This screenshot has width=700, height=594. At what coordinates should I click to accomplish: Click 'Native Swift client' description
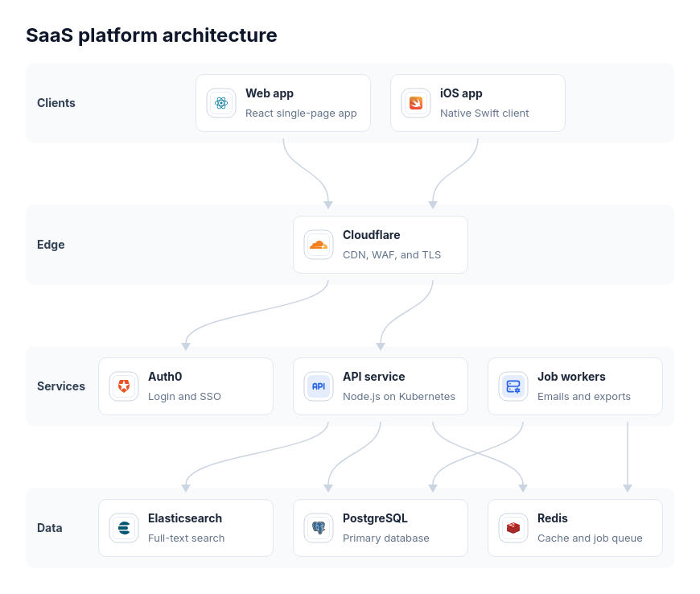pyautogui.click(x=484, y=113)
